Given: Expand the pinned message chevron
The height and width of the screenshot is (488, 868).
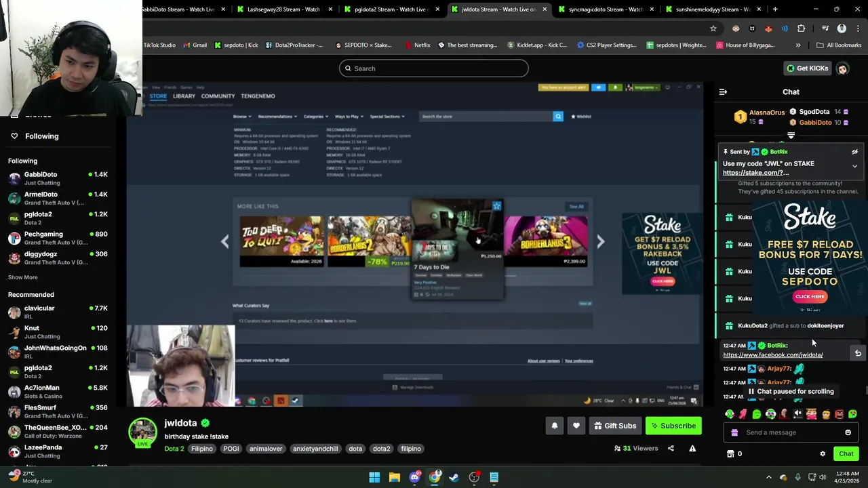Looking at the screenshot, I should click(x=854, y=166).
